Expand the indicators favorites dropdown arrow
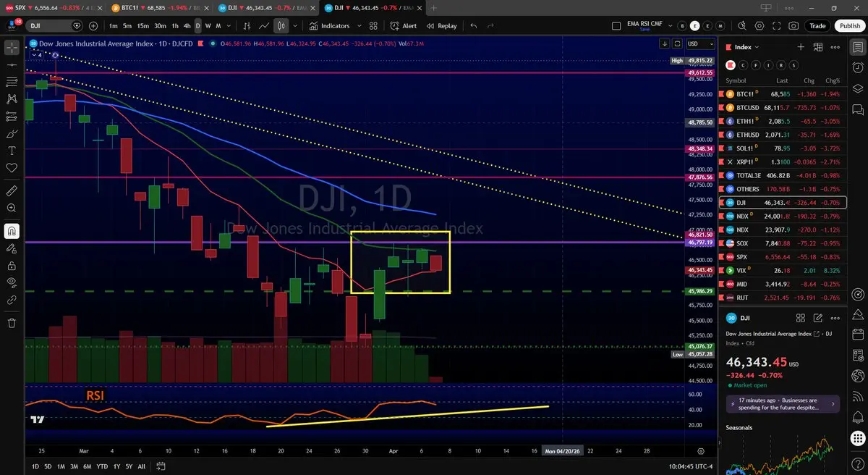The height and width of the screenshot is (475, 868). [358, 25]
